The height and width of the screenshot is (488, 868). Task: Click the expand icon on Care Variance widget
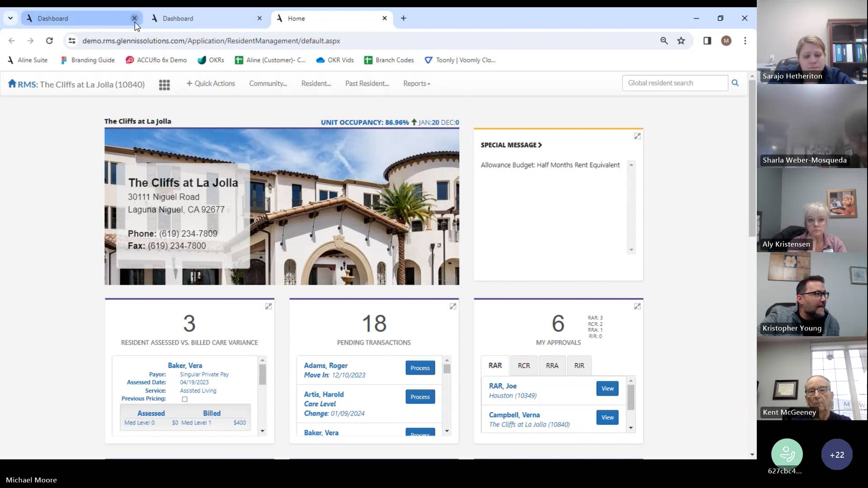point(268,305)
